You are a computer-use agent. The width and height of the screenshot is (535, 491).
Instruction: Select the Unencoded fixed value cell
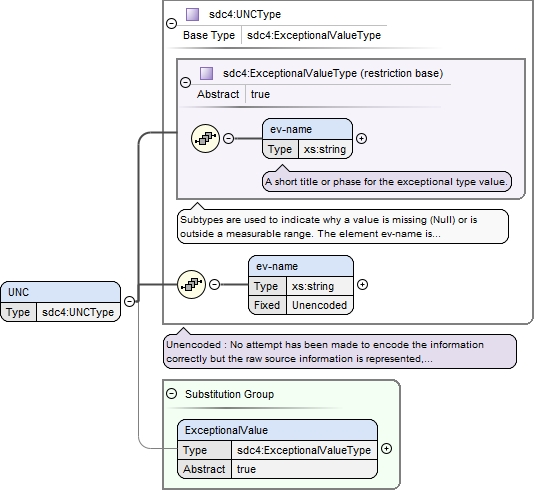[319, 305]
